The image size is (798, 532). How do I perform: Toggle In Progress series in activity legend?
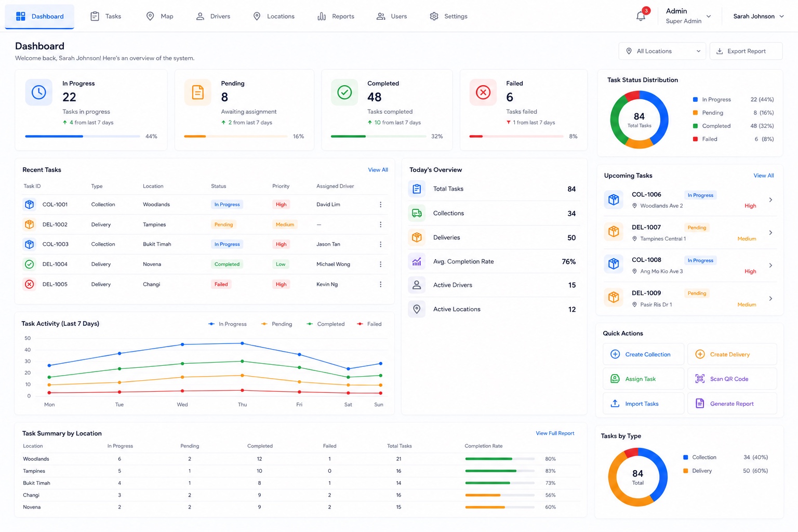coord(228,324)
